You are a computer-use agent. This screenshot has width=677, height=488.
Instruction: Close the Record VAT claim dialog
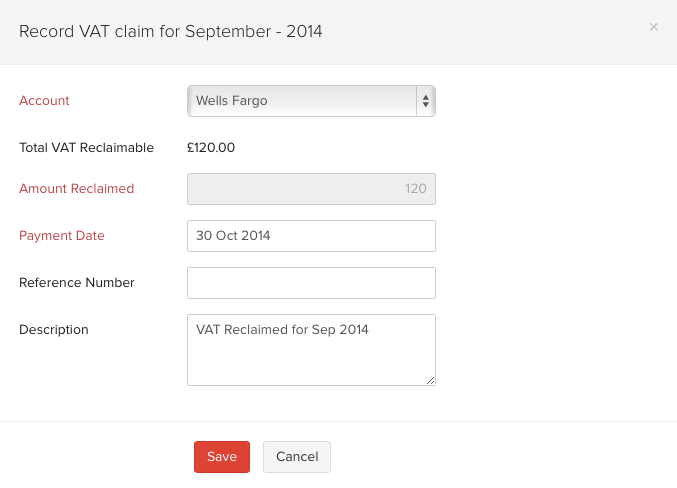point(654,27)
